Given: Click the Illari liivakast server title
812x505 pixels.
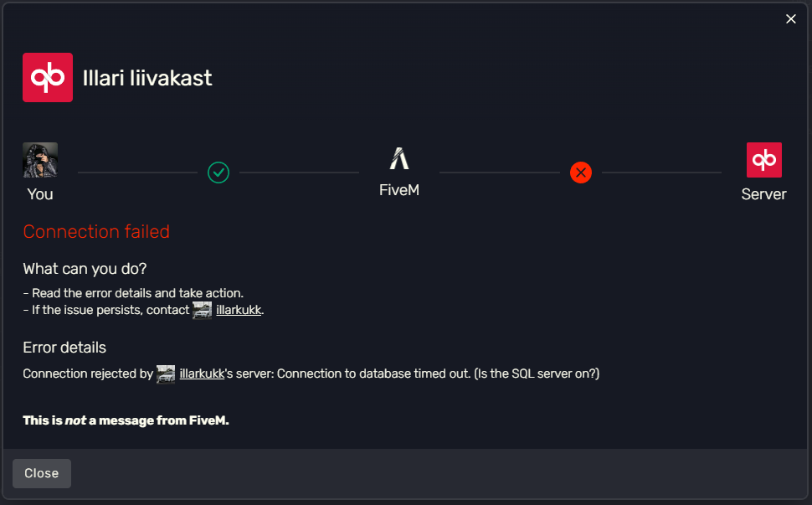Looking at the screenshot, I should 147,78.
